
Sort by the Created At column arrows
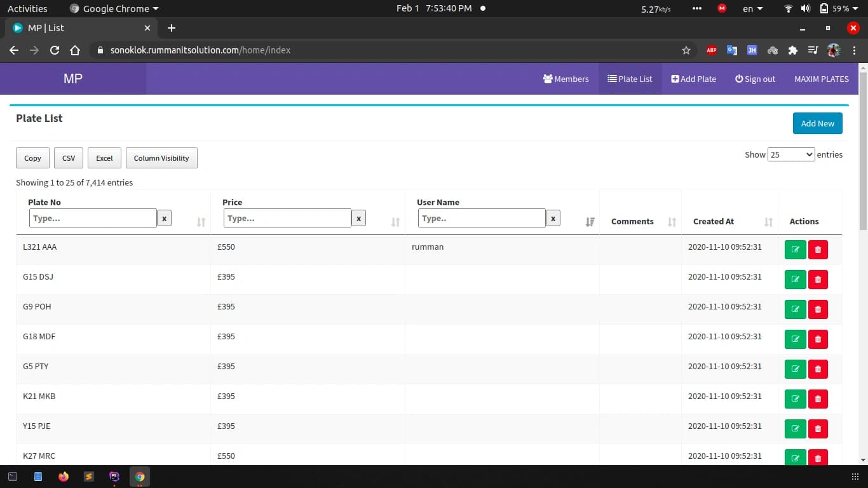[768, 222]
